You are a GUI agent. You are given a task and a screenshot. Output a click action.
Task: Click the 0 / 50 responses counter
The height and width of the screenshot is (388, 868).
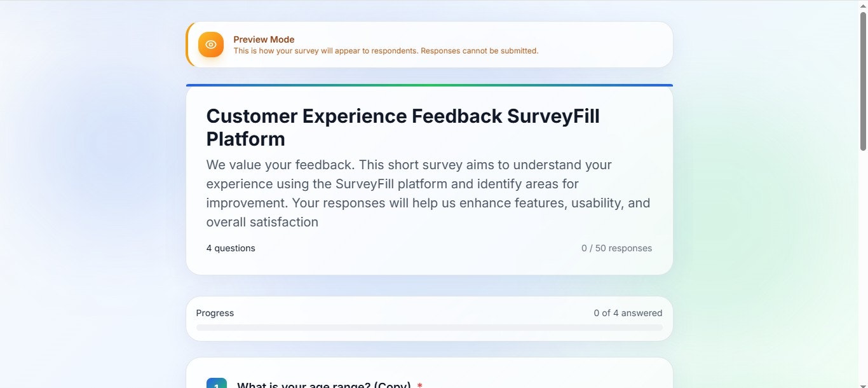pos(617,248)
